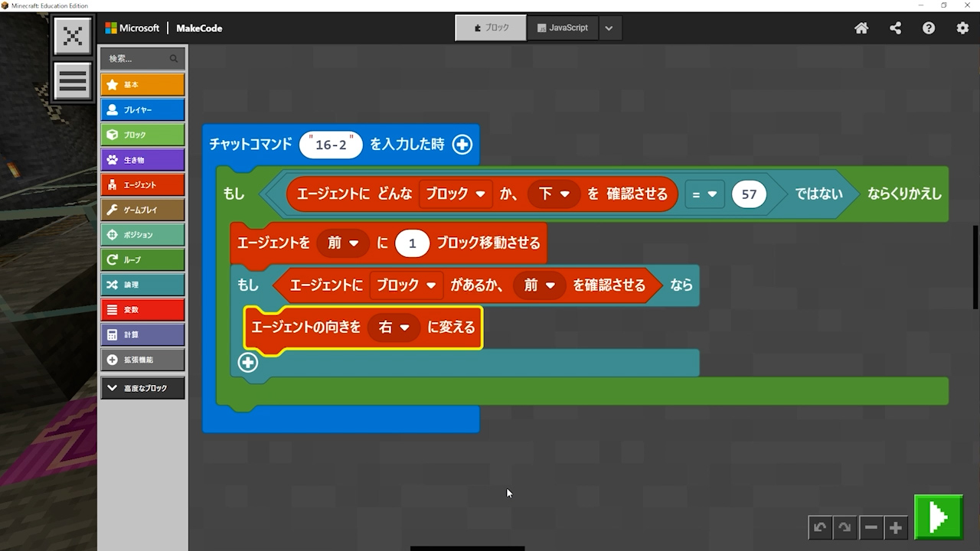Close the editor with the X button

pyautogui.click(x=73, y=36)
